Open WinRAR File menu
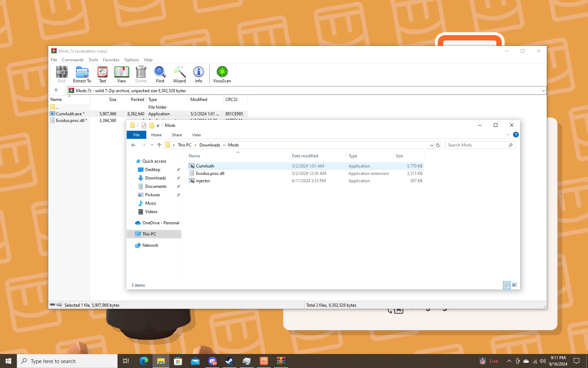 tap(54, 60)
